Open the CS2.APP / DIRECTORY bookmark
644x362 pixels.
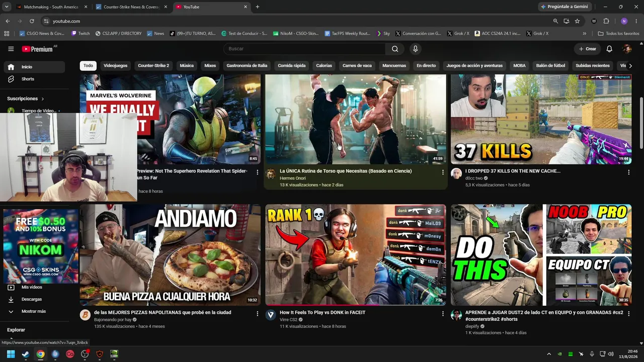pos(118,33)
